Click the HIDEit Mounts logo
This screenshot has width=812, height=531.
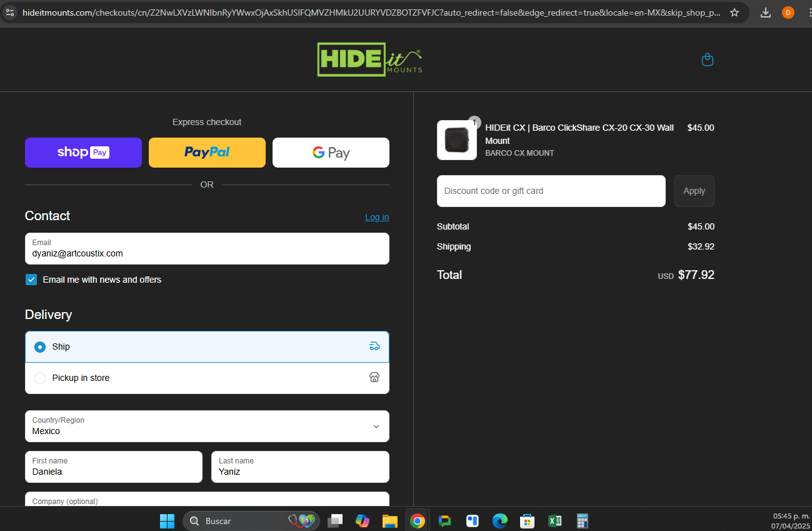[x=369, y=59]
